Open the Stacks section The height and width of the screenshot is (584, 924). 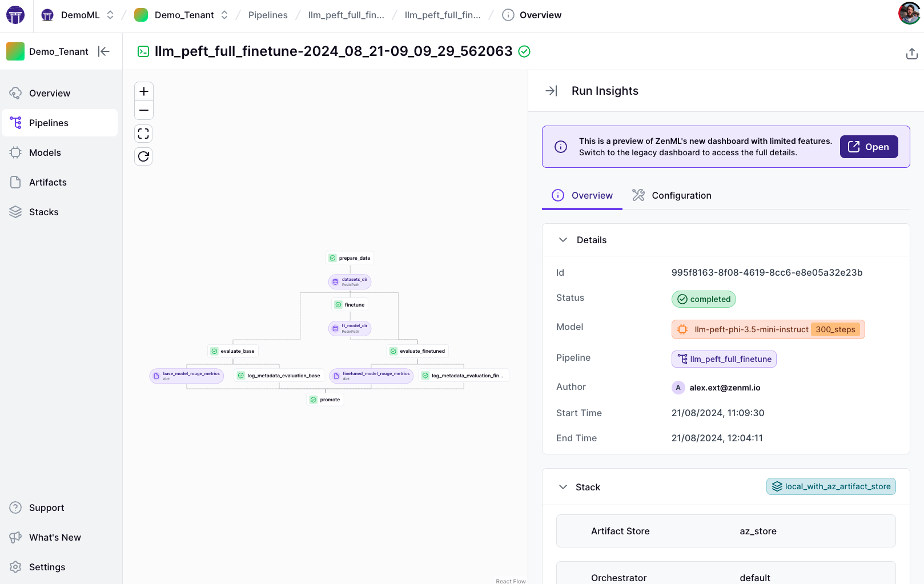pyautogui.click(x=43, y=212)
